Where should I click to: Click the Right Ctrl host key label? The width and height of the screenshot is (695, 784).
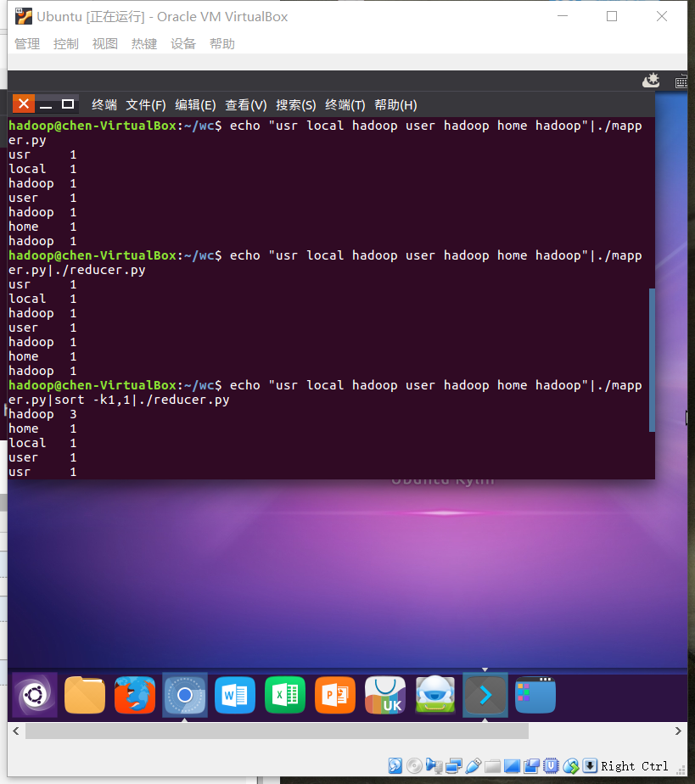pyautogui.click(x=634, y=766)
